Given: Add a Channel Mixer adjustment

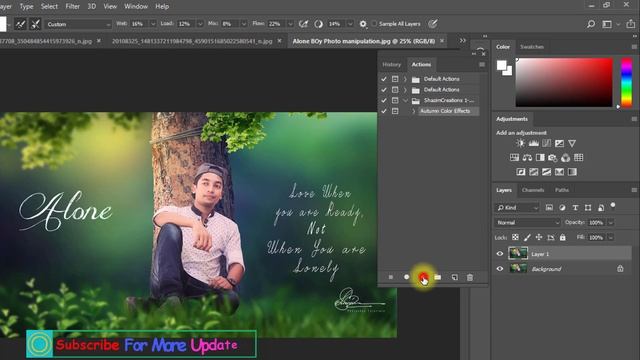Looking at the screenshot, I should [566, 158].
